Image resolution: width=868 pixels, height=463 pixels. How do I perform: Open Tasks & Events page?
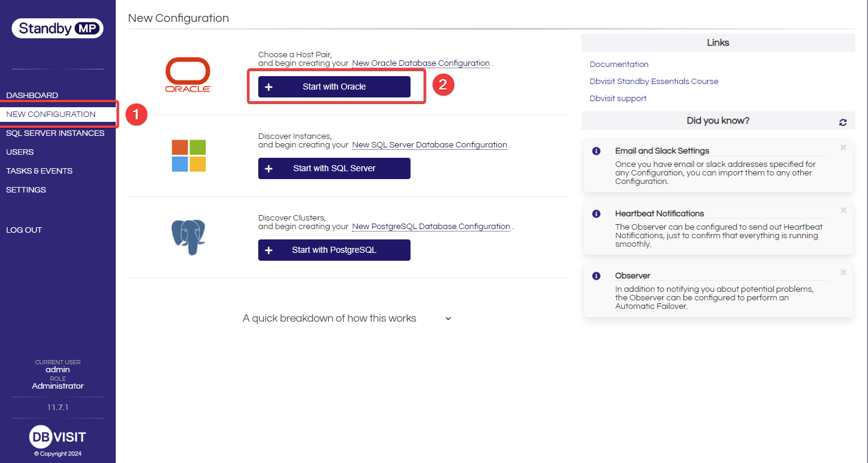40,171
